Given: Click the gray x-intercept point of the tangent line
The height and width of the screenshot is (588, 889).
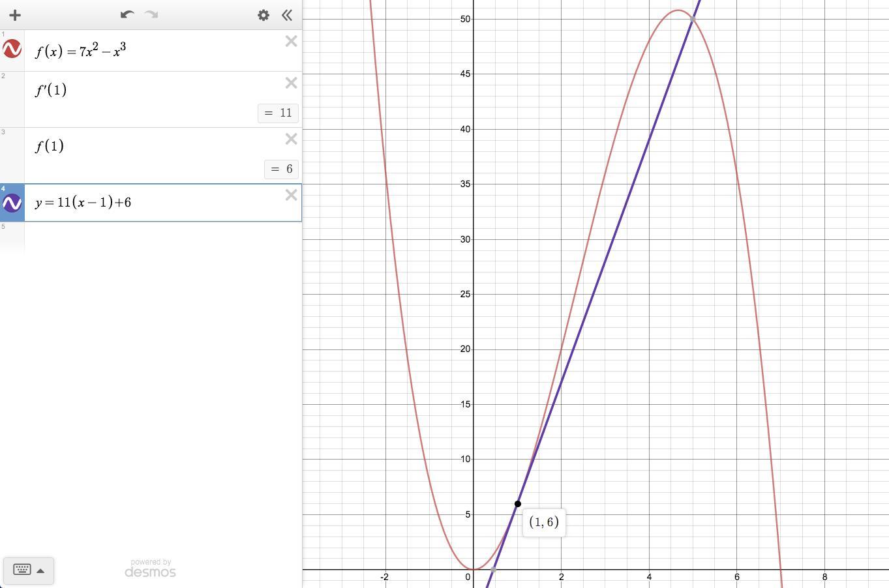Looking at the screenshot, I should pyautogui.click(x=493, y=570).
